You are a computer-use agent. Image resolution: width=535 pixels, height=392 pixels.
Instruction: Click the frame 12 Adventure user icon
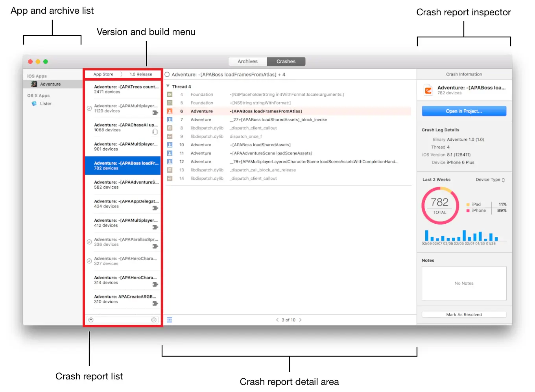(x=170, y=162)
